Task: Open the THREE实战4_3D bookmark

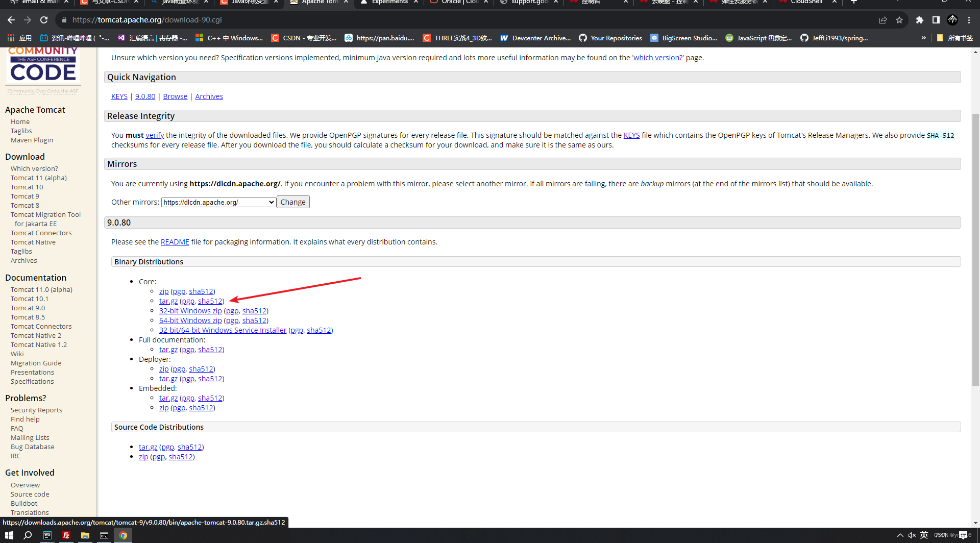Action: coord(457,38)
